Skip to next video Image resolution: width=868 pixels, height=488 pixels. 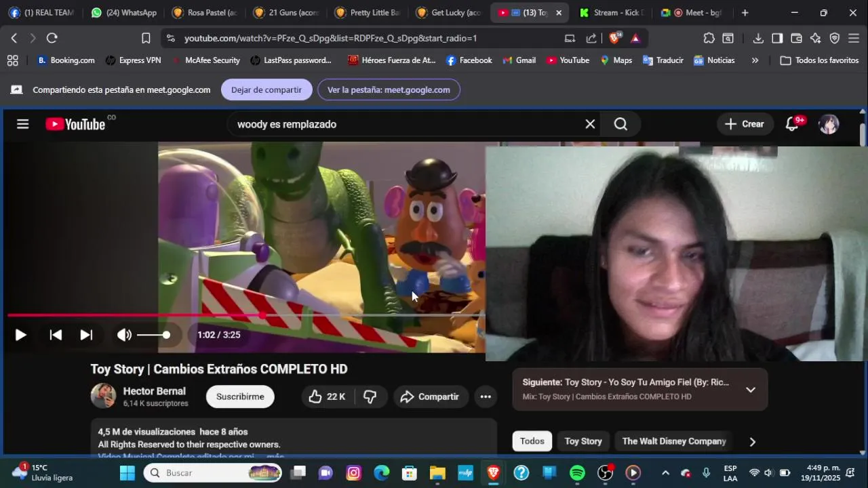86,335
